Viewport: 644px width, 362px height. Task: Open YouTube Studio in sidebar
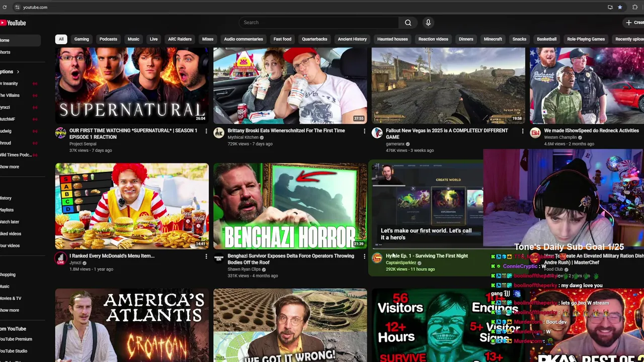14,351
